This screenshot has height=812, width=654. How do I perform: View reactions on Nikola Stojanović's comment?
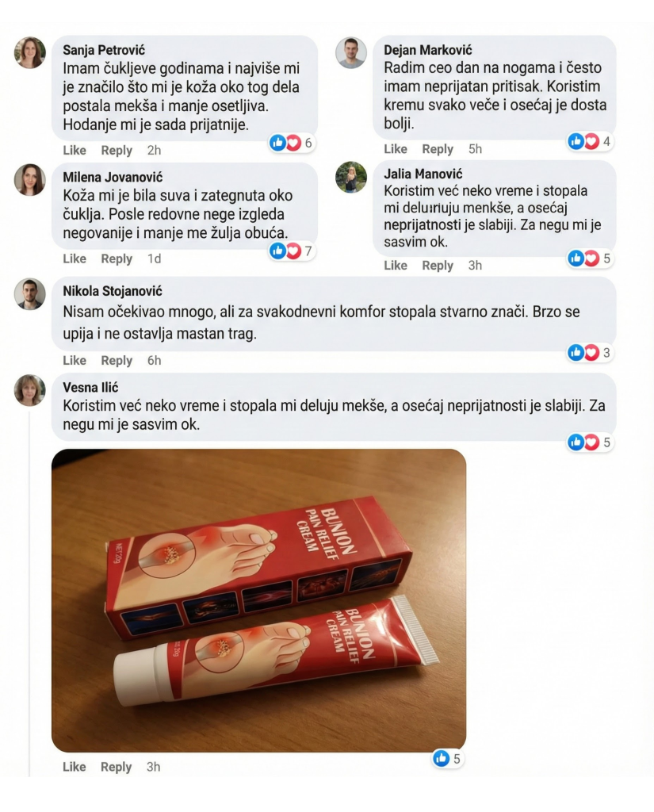pos(590,353)
